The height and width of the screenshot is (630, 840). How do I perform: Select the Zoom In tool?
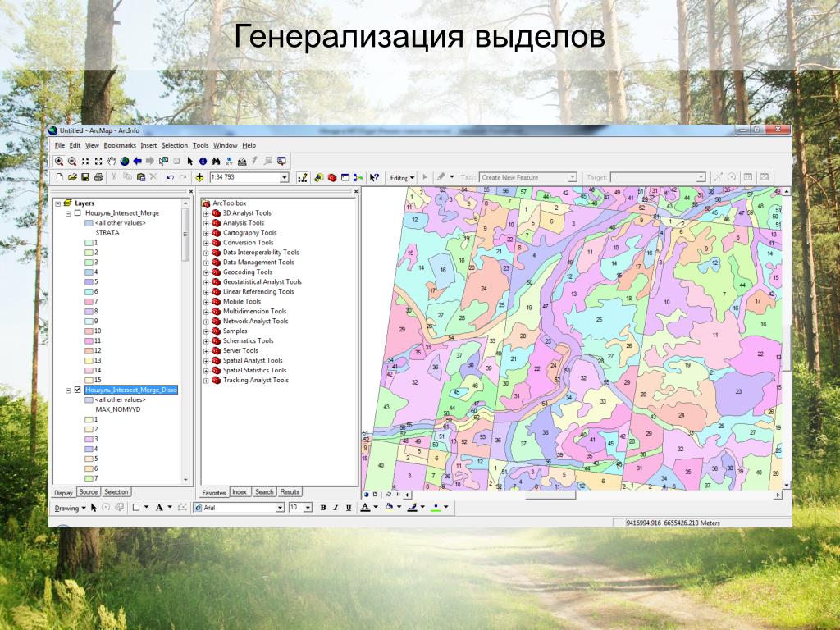[x=59, y=161]
